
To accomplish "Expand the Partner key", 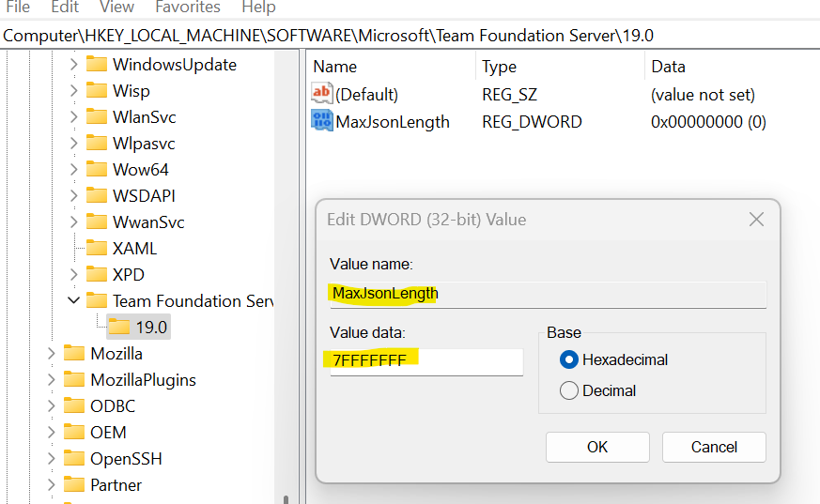I will (x=52, y=484).
